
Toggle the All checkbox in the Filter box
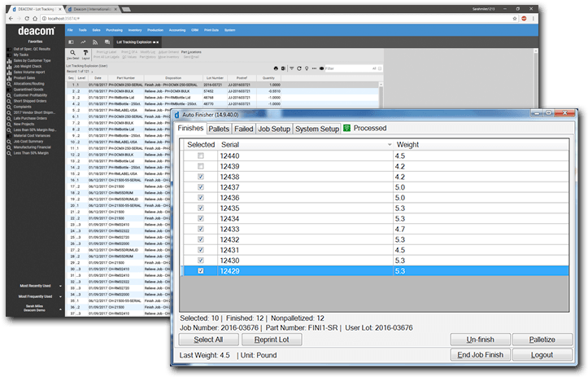pyautogui.click(x=380, y=68)
